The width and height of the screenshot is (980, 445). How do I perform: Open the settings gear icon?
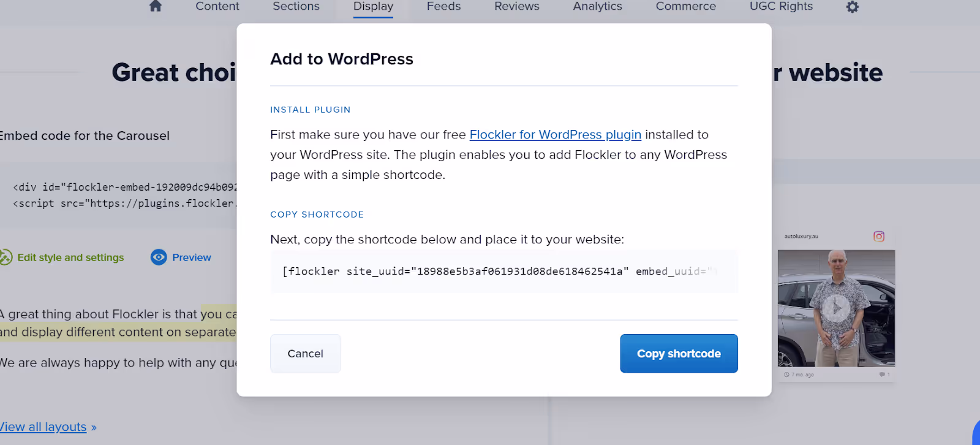click(853, 7)
